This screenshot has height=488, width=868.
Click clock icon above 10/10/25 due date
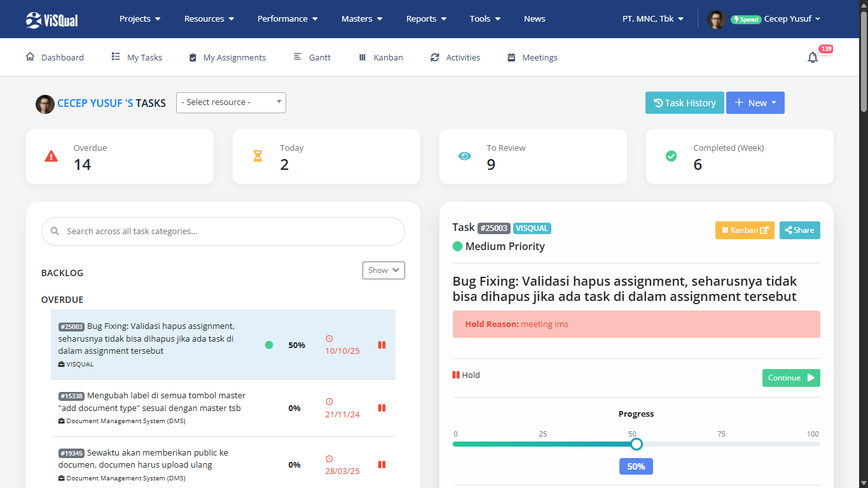pos(329,338)
